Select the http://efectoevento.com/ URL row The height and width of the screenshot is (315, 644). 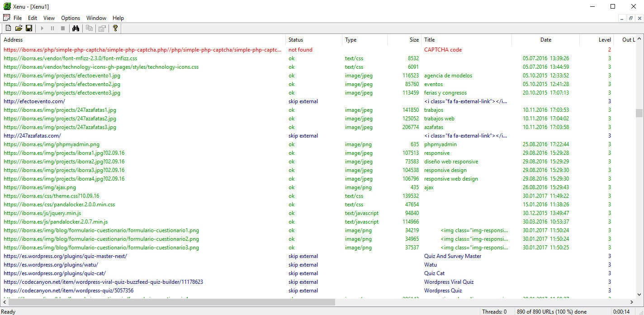click(34, 101)
